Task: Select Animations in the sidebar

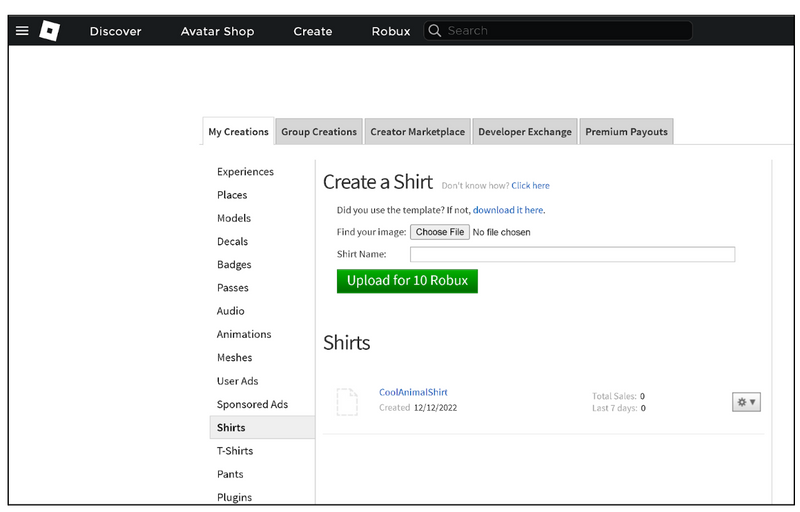Action: point(244,335)
